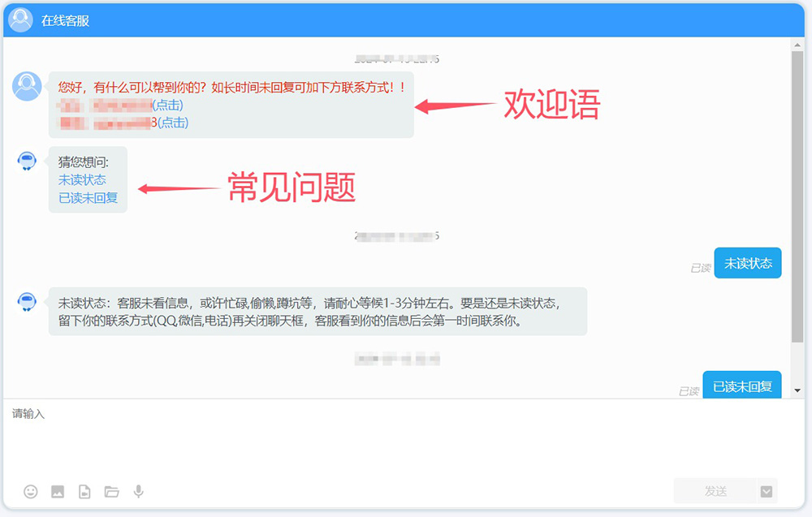This screenshot has width=812, height=517.
Task: Click the 发送 send button
Action: (715, 491)
